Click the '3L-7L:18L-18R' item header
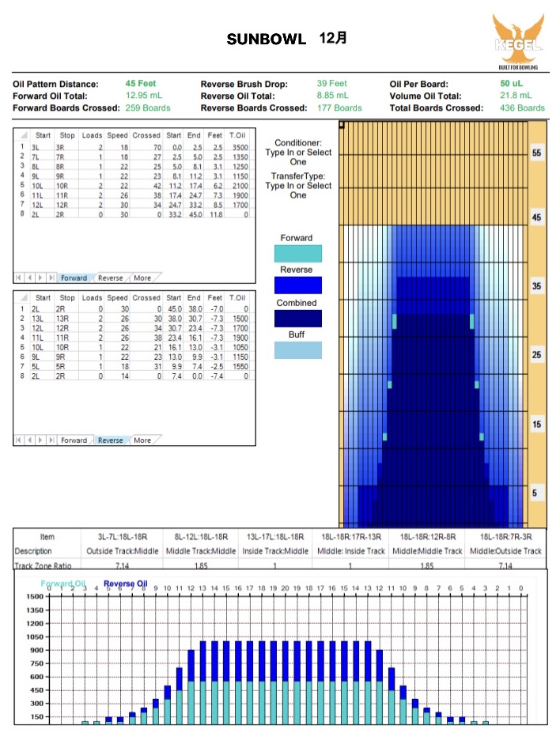This screenshot has height=748, width=560. (122, 537)
